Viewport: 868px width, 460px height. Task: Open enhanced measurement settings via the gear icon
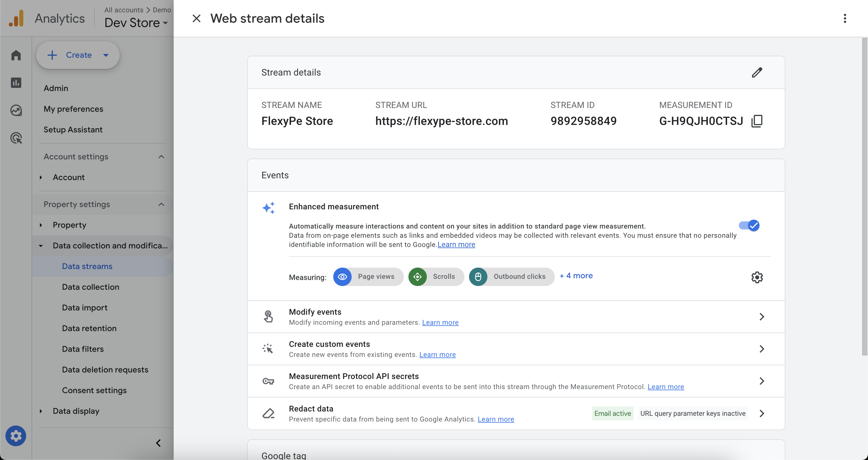(x=757, y=277)
